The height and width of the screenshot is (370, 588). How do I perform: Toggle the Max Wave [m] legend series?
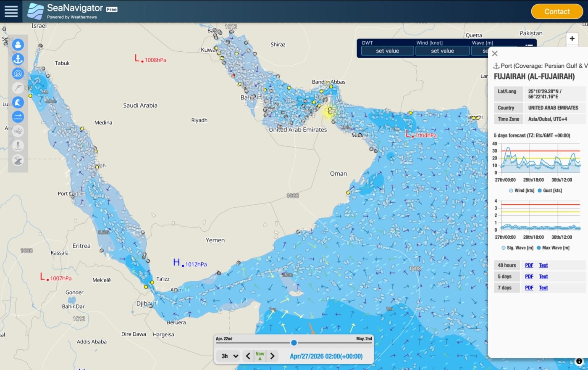pos(553,248)
